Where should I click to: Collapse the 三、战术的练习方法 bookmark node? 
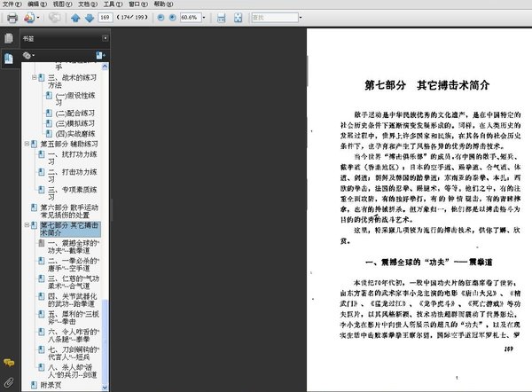point(34,77)
